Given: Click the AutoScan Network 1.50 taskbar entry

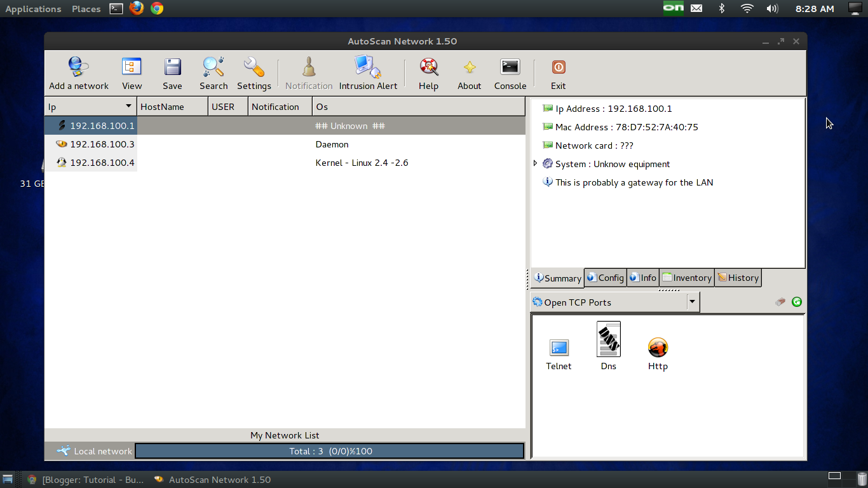Looking at the screenshot, I should click(x=213, y=480).
